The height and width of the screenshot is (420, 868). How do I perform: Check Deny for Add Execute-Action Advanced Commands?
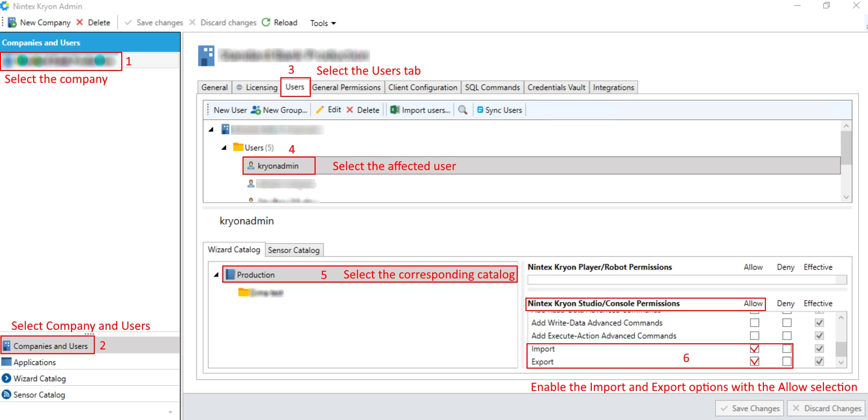click(787, 335)
